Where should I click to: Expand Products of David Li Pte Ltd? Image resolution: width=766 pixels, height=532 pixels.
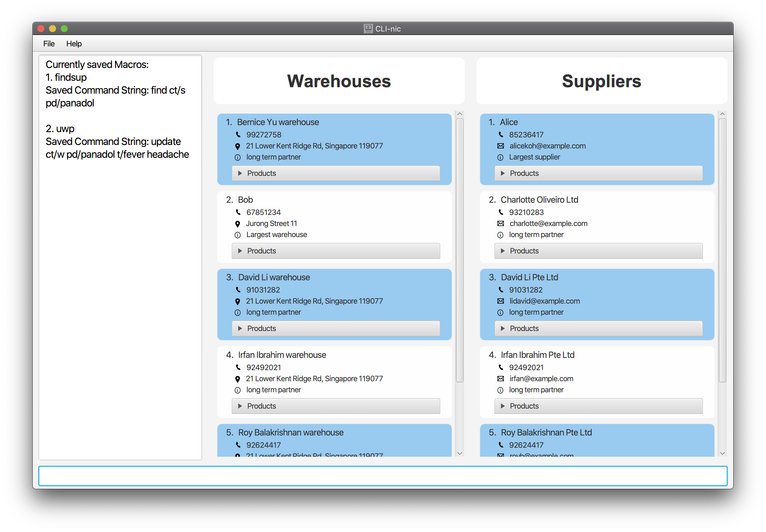point(598,329)
